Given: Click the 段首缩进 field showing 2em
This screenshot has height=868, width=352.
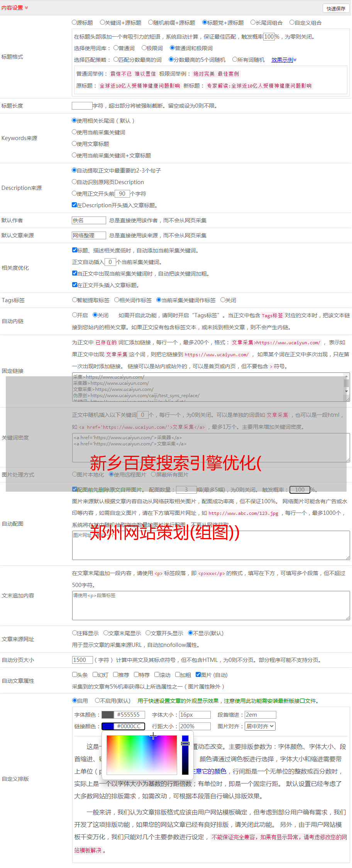Looking at the screenshot, I should coord(261,715).
